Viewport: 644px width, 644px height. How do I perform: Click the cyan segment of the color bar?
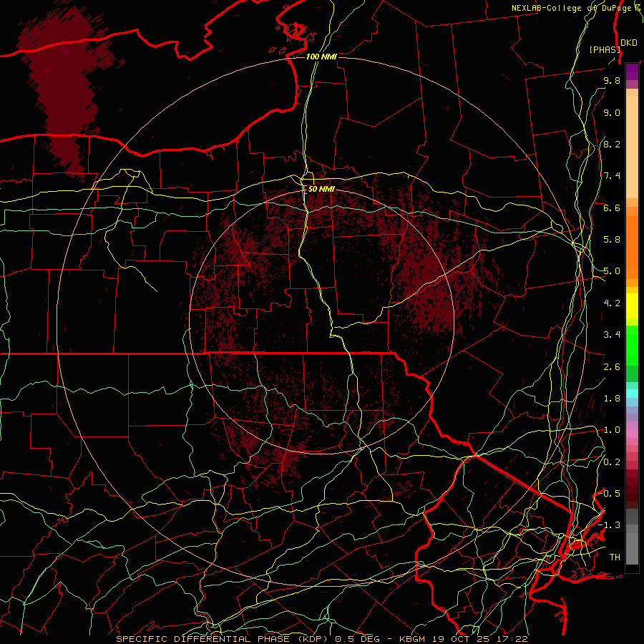click(632, 394)
